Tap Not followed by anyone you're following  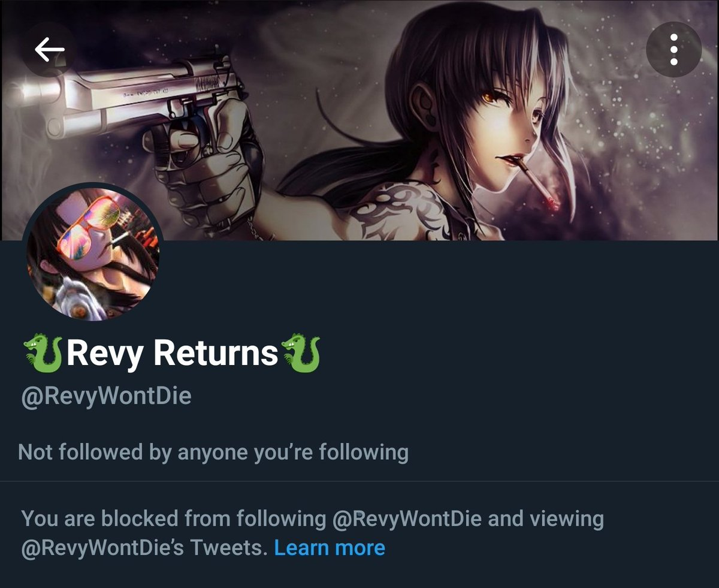[213, 451]
